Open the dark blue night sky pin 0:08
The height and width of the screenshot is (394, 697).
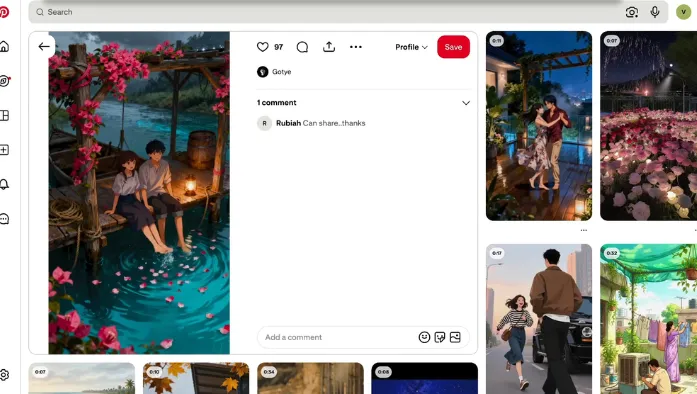[425, 378]
